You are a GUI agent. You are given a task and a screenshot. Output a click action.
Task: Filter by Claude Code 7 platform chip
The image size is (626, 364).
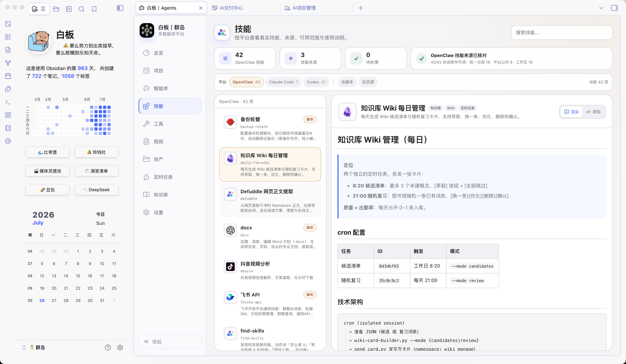click(x=283, y=82)
